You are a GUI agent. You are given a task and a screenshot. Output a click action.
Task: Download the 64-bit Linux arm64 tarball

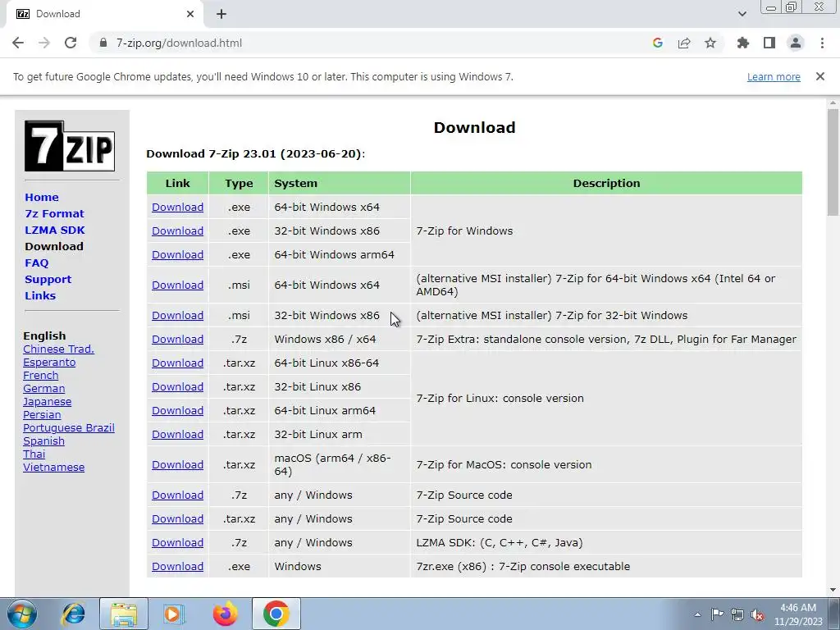coord(177,410)
